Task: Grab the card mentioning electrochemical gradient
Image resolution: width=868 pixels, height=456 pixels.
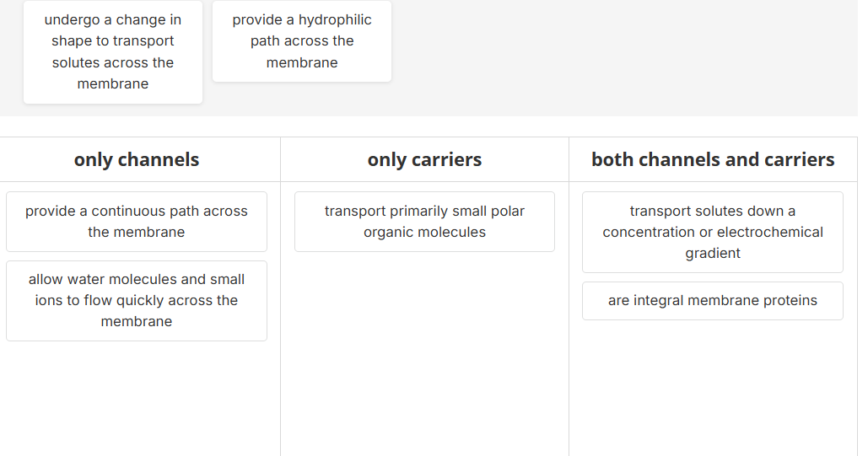Action: [x=713, y=232]
